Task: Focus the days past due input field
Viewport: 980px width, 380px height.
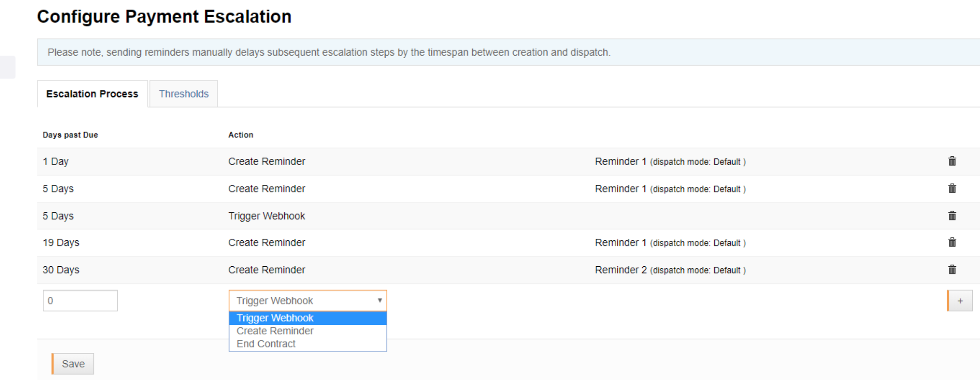Action: pyautogui.click(x=80, y=301)
